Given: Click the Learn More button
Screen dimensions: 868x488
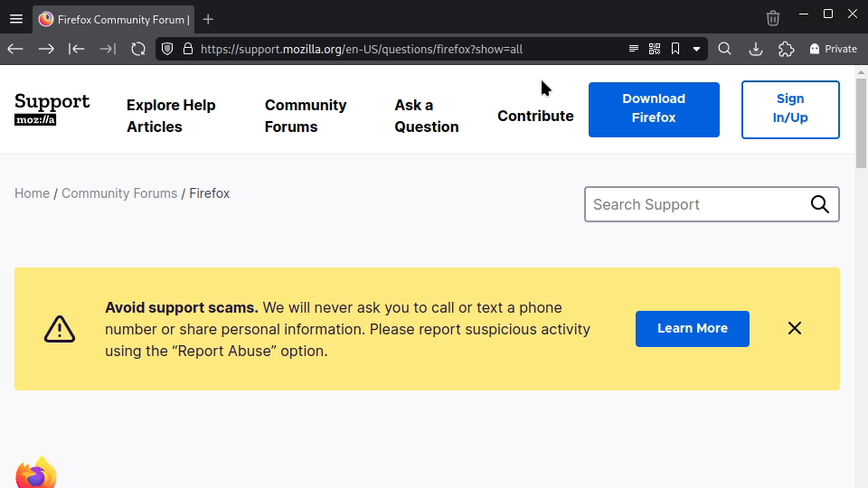Looking at the screenshot, I should (x=693, y=329).
